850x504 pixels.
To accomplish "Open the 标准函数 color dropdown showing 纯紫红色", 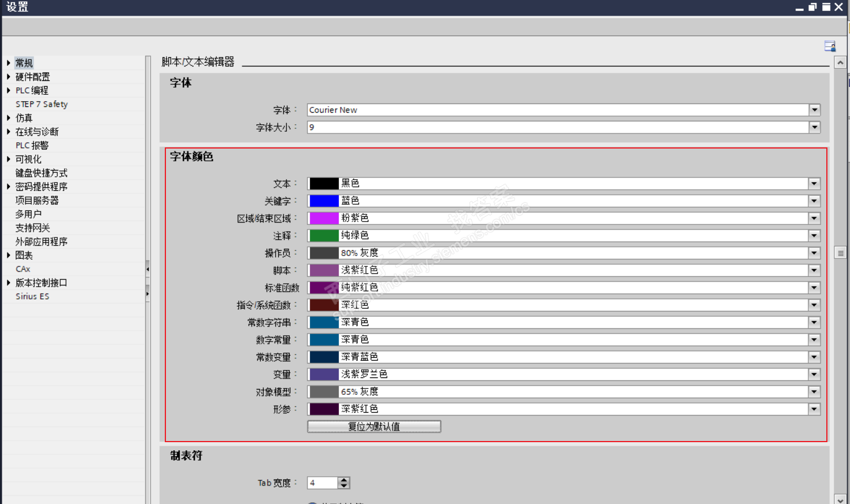I will [814, 288].
